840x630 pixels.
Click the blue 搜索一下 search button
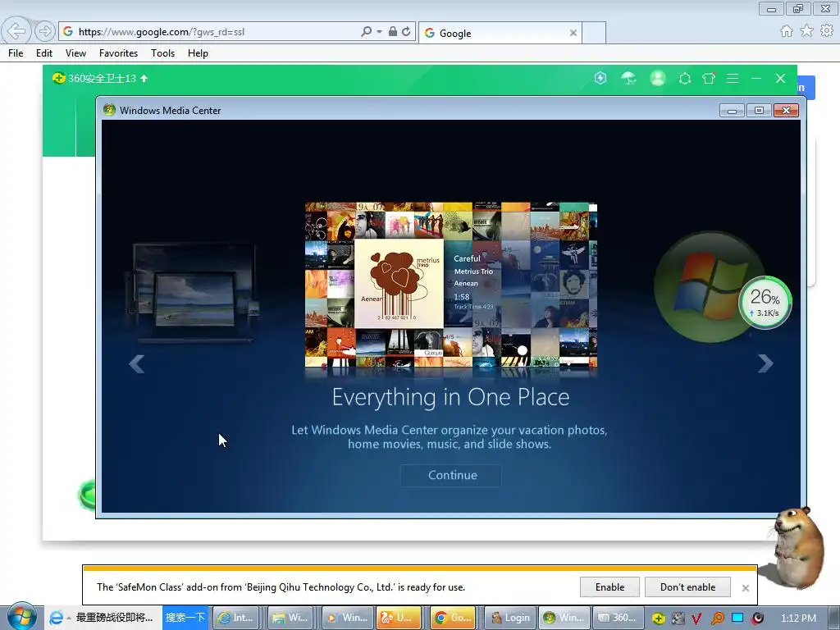point(185,618)
